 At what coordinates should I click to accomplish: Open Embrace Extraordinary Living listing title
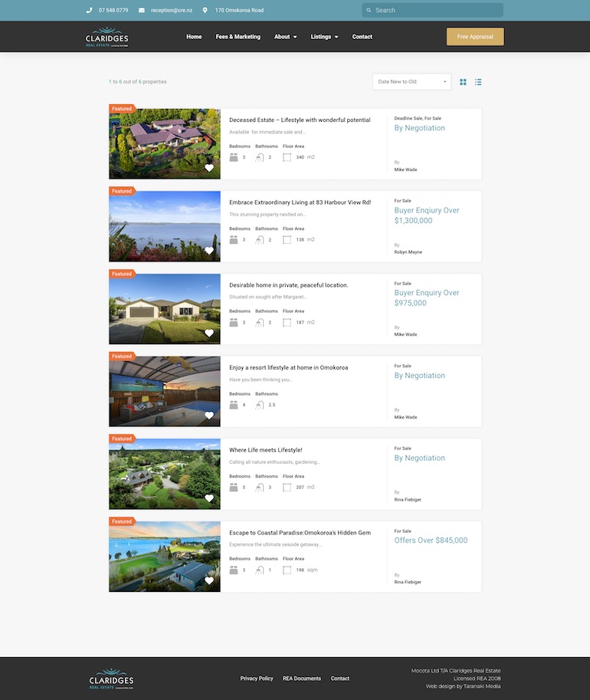(x=300, y=202)
